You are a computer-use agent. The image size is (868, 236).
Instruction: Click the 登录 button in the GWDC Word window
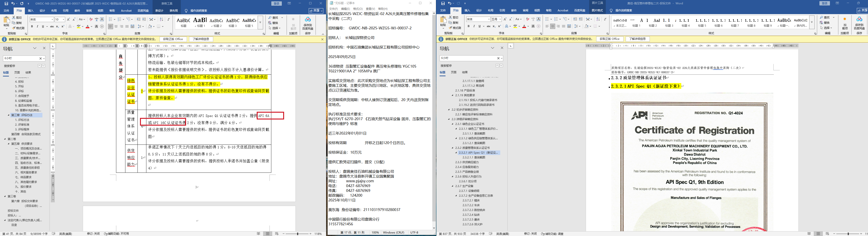pyautogui.click(x=277, y=3)
